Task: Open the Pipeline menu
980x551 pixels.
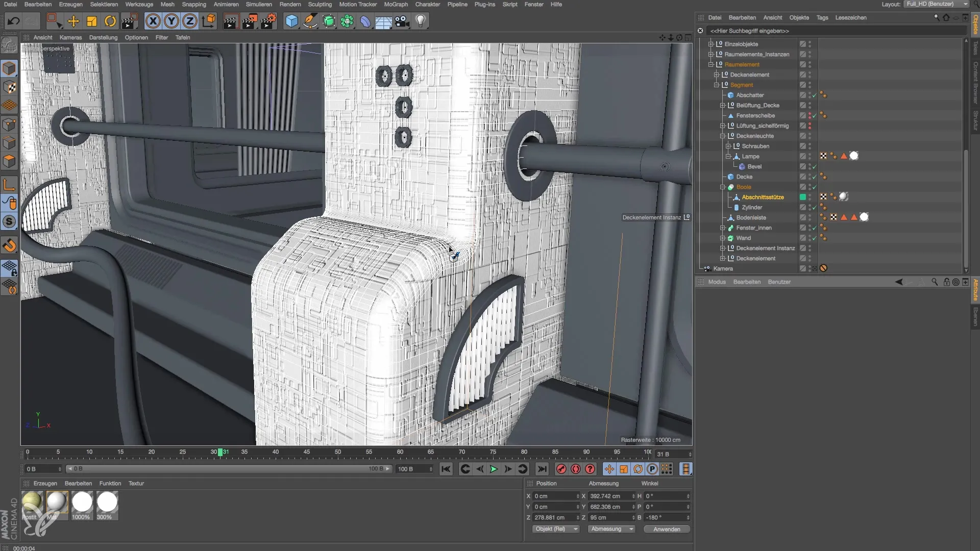Action: [x=457, y=4]
